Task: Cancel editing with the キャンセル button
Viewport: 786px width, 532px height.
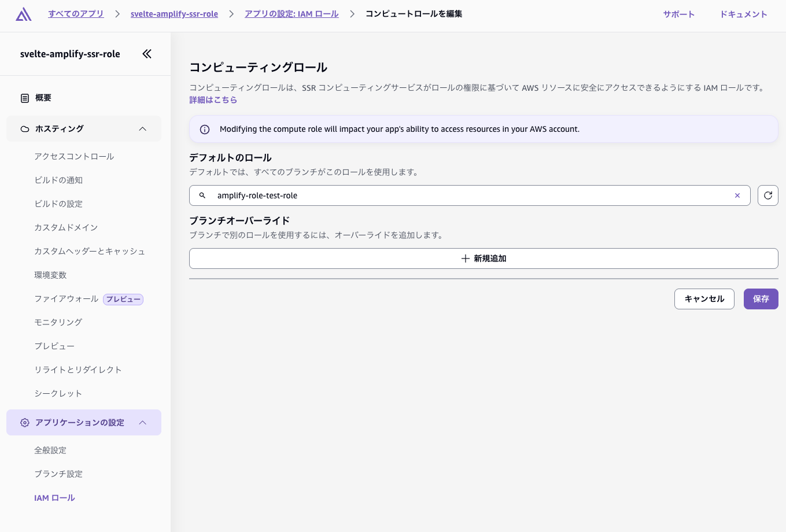Action: (x=704, y=299)
